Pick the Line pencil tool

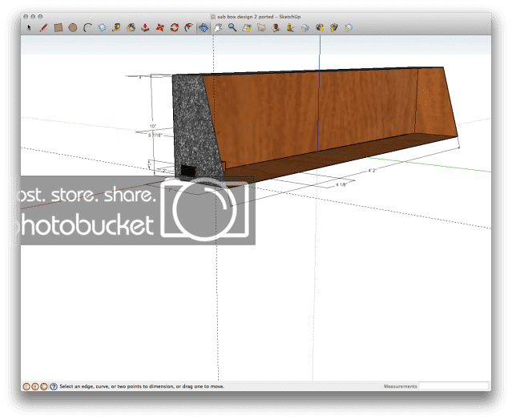click(43, 27)
